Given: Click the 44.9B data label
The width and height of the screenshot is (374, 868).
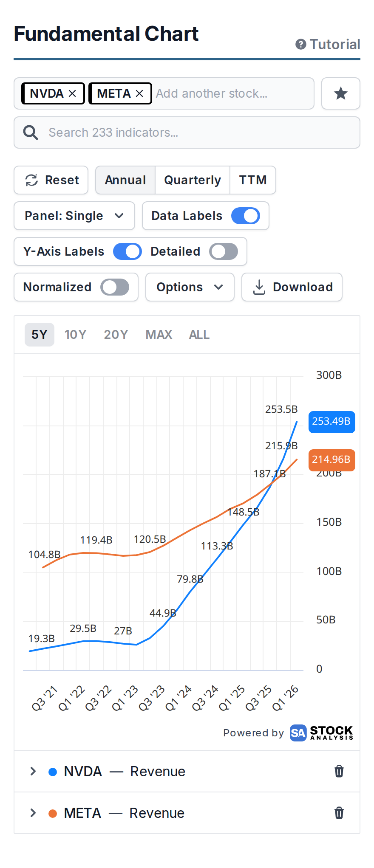Looking at the screenshot, I should coord(163,613).
